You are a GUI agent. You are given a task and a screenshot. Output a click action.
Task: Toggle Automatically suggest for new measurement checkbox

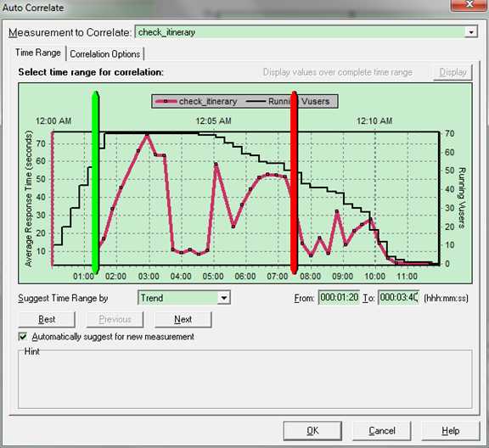click(x=23, y=337)
